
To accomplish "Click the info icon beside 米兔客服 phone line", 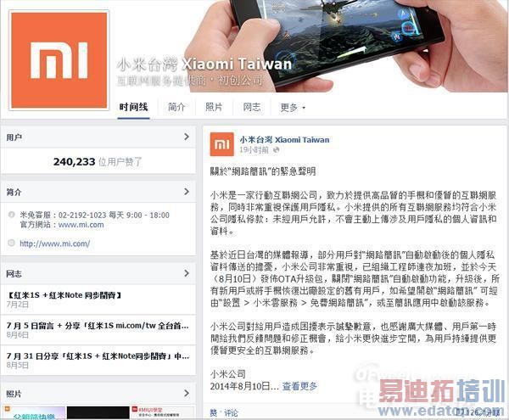I will coord(11,215).
